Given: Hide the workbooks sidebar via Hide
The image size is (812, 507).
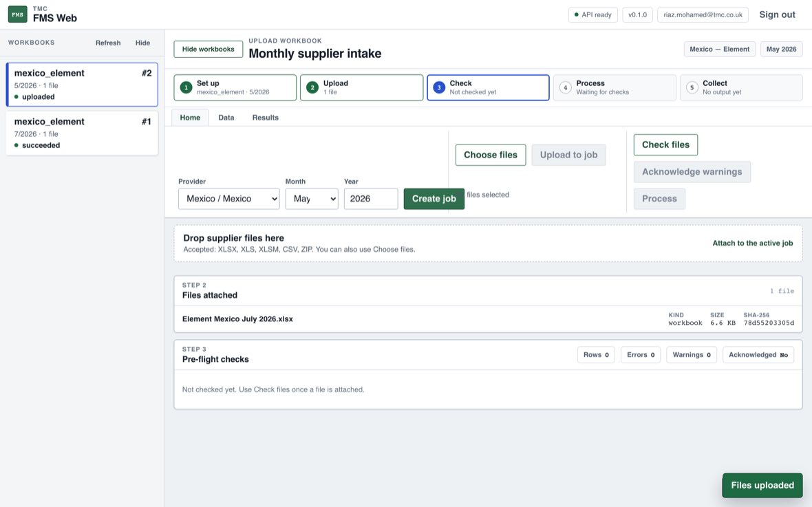Looking at the screenshot, I should tap(142, 43).
